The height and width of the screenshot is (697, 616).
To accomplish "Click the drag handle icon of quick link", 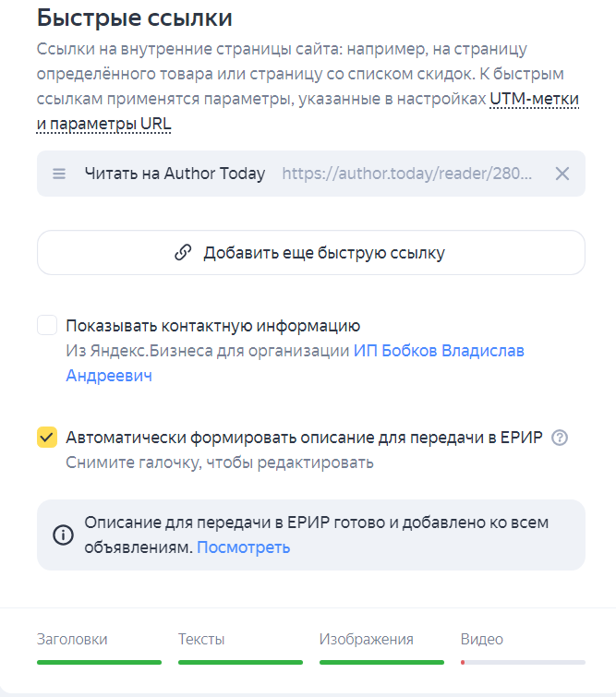I will tap(59, 174).
